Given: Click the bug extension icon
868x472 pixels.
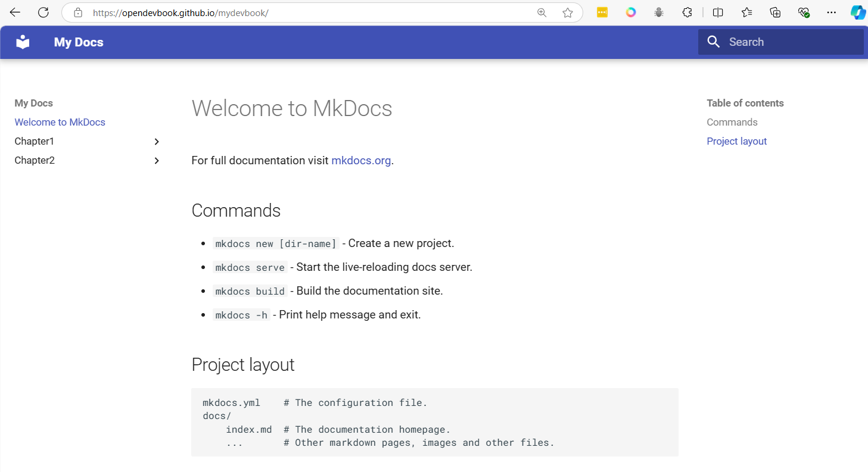Looking at the screenshot, I should tap(658, 12).
